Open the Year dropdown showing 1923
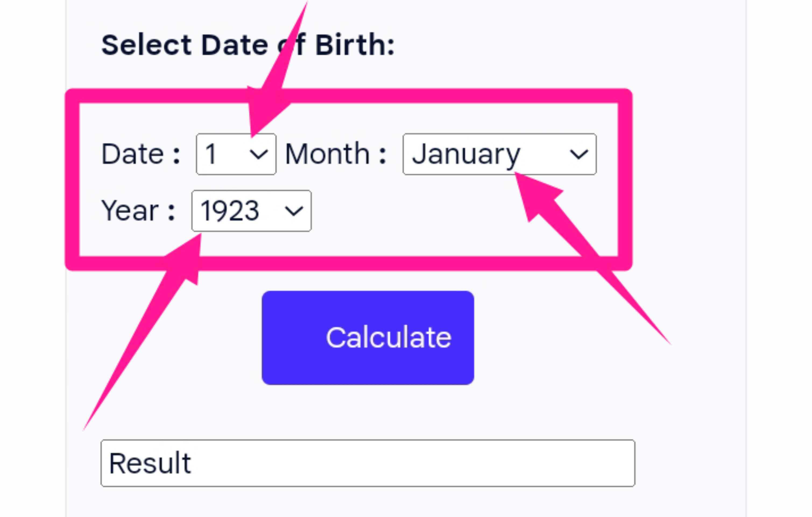Viewport: 812px width, 517px height. point(251,211)
